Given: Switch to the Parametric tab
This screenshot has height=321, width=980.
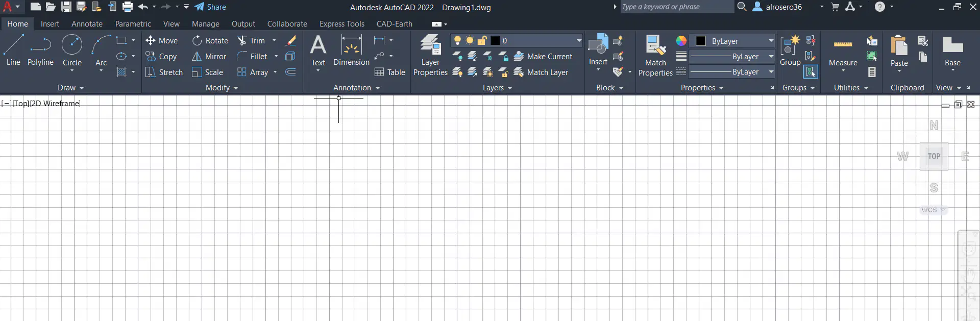Looking at the screenshot, I should (x=133, y=23).
